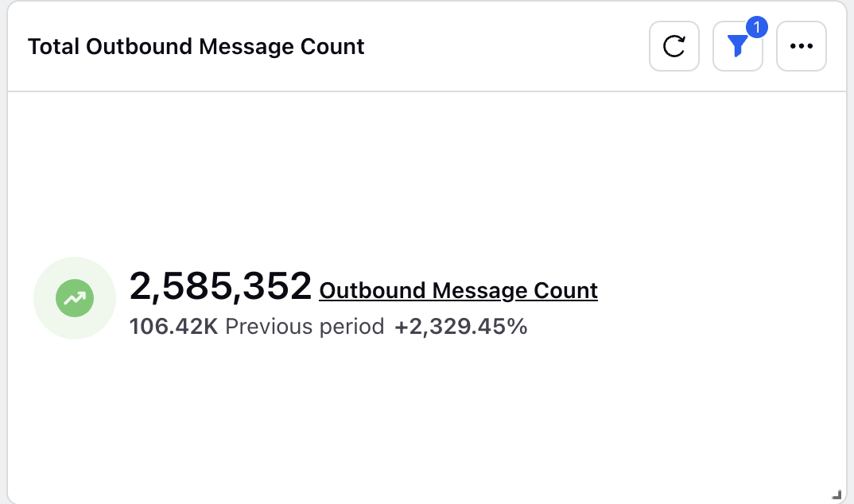Open the widget filter funnel
Screen dimensions: 854x504
pyautogui.click(x=737, y=46)
